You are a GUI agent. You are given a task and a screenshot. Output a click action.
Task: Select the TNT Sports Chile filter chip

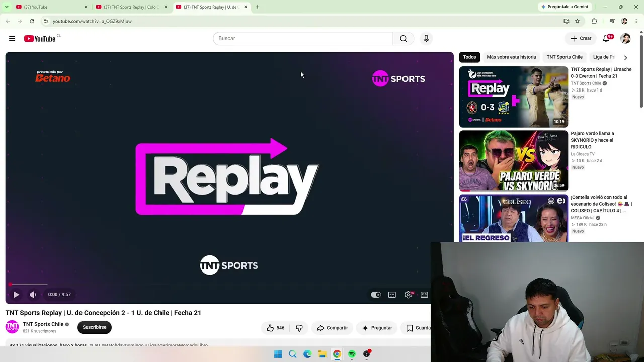click(x=565, y=57)
